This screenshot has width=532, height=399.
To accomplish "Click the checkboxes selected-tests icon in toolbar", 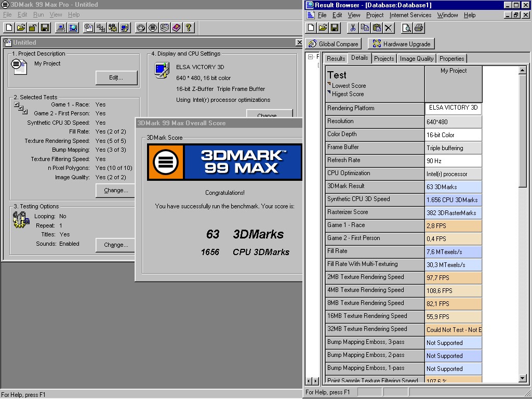I will click(101, 28).
